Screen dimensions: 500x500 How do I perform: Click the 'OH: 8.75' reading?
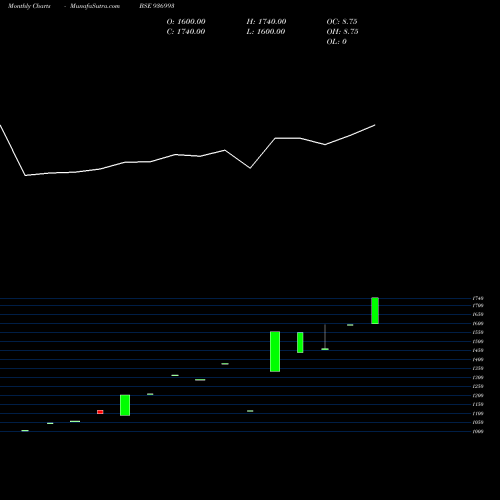342,32
